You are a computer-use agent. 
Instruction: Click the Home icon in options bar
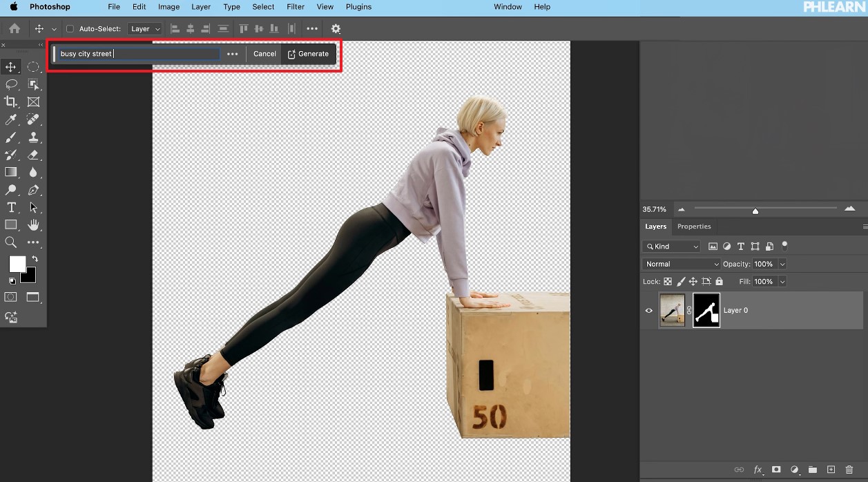pos(15,28)
